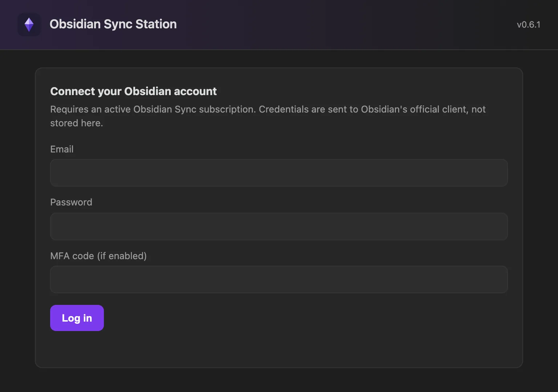Activate the MFA code input field

[279, 279]
